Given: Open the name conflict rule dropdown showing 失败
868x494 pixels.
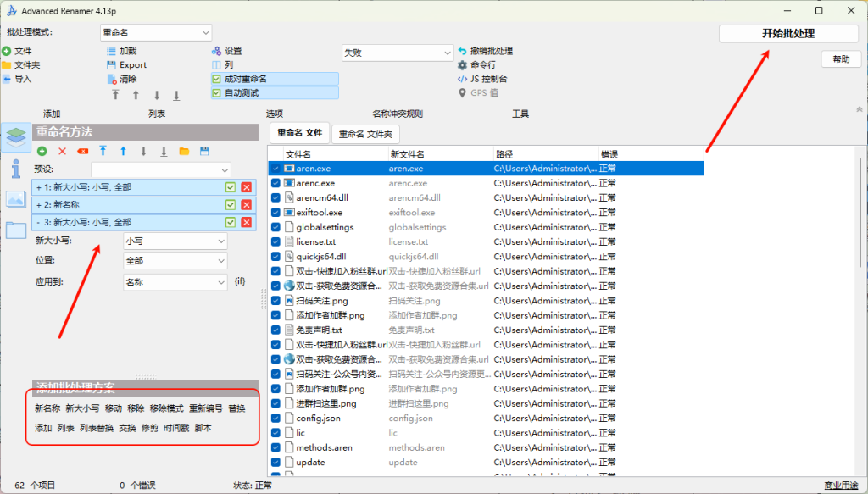Looking at the screenshot, I should tap(398, 52).
